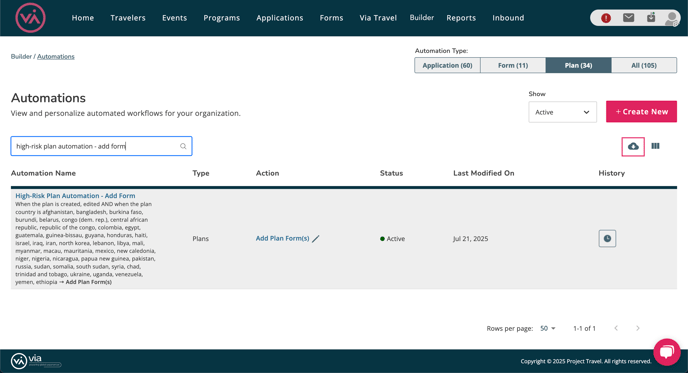Viewport: 688px width, 373px height.
Task: Sort by Automation Name column header
Action: coord(43,173)
